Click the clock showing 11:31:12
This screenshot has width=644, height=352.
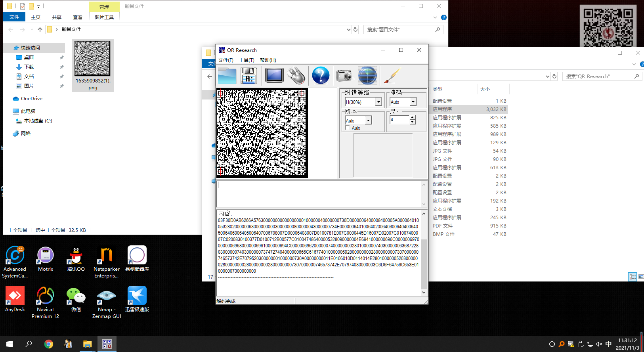coord(627,341)
